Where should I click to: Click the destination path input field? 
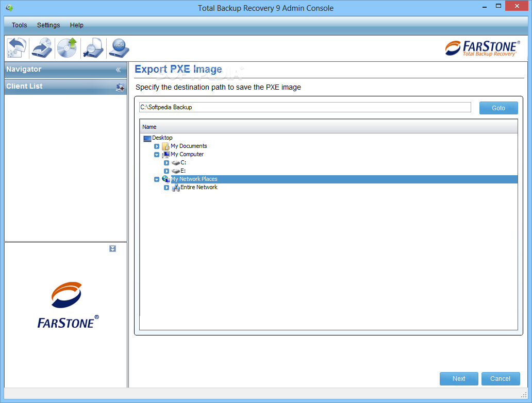pos(305,107)
